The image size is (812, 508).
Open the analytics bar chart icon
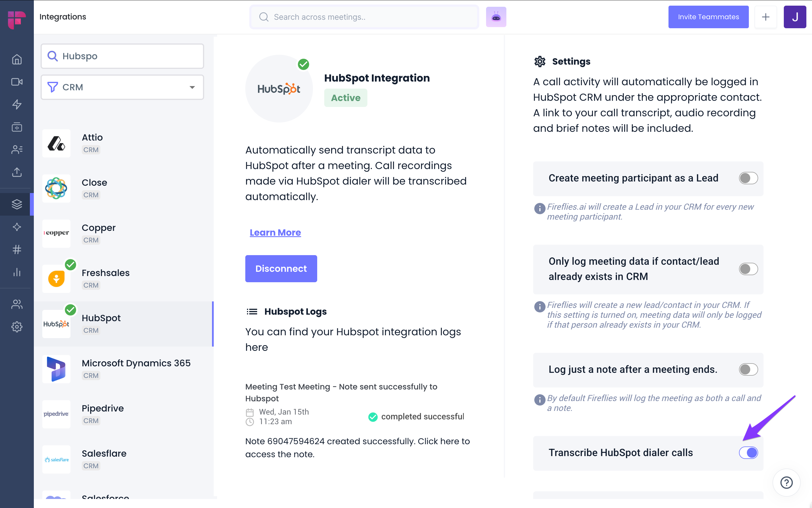tap(17, 272)
